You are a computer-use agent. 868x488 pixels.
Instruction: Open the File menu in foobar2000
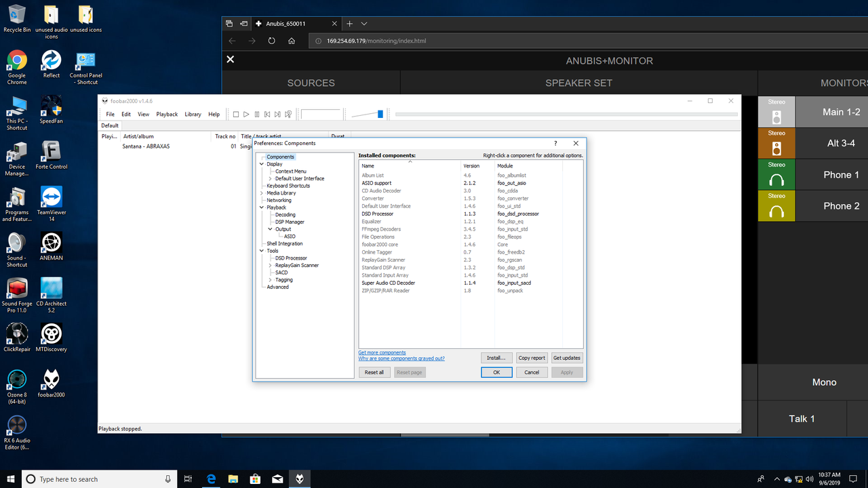pos(110,115)
